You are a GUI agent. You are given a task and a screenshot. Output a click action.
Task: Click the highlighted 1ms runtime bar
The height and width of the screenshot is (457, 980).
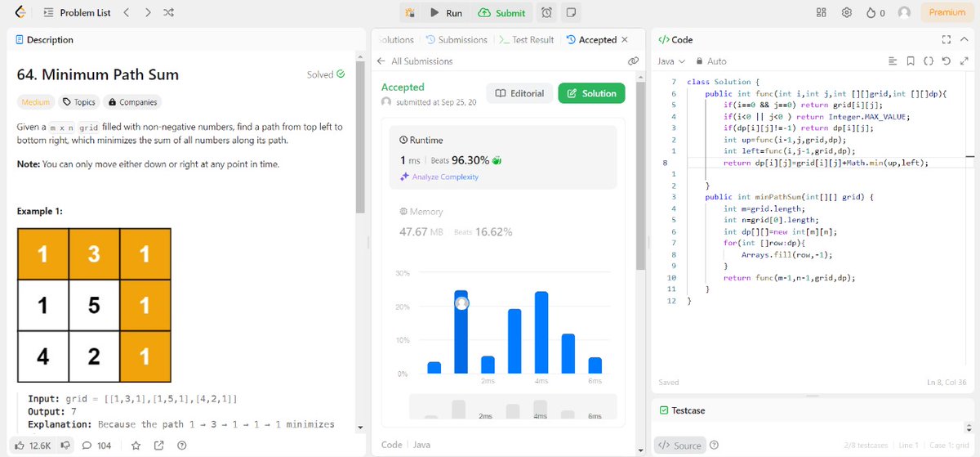point(461,332)
